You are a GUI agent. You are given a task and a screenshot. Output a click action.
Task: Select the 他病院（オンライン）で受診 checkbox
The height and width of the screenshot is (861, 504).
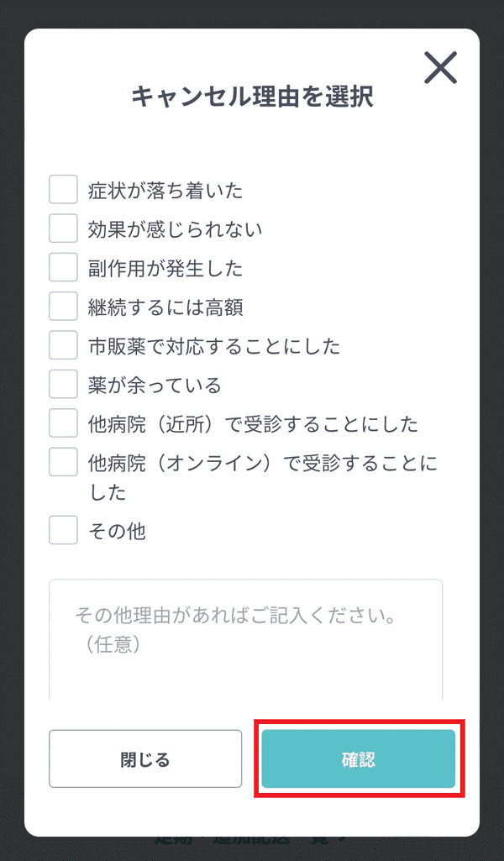click(x=63, y=462)
